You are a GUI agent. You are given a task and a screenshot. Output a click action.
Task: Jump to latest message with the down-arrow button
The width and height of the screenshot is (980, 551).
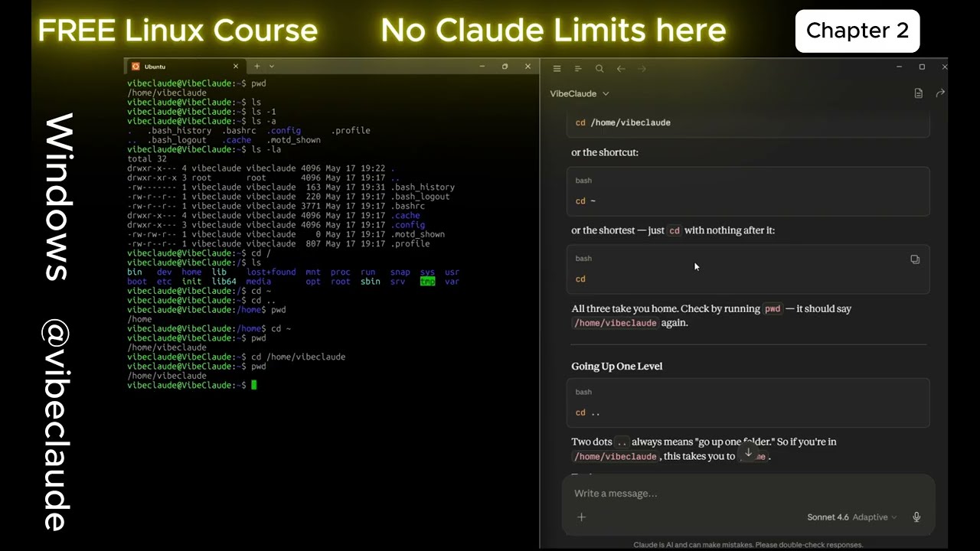pos(749,452)
